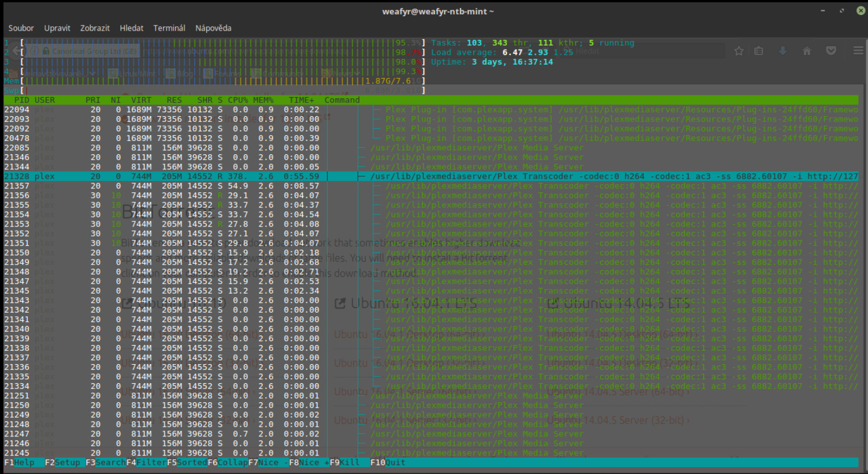Open the Nápověda menu
This screenshot has height=474, width=868.
pyautogui.click(x=213, y=28)
